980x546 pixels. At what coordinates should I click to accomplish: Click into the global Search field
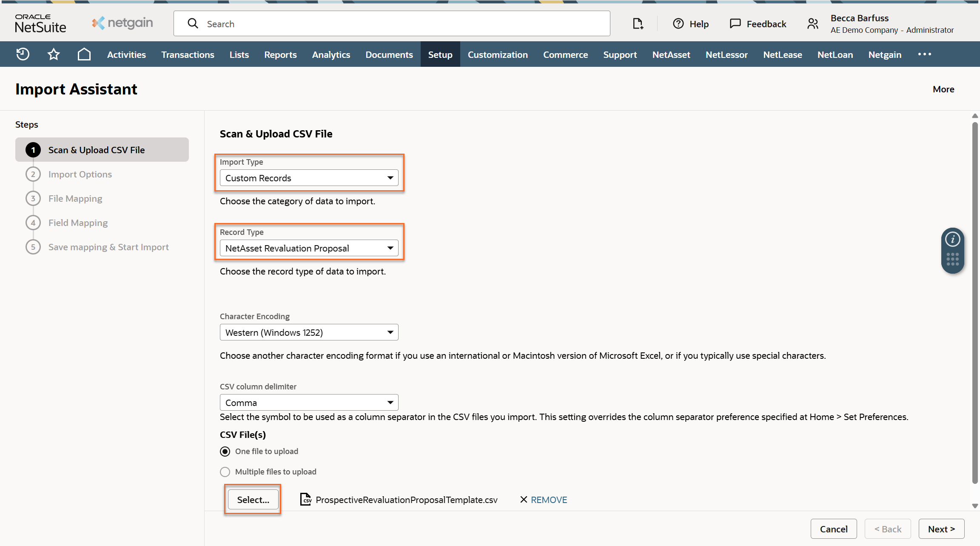pyautogui.click(x=391, y=24)
